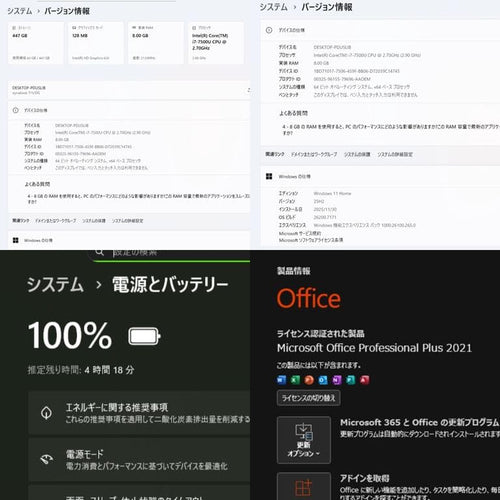Click the PowerPoint icon in Office products
Viewport: 500px width, 500px height.
pos(309,380)
